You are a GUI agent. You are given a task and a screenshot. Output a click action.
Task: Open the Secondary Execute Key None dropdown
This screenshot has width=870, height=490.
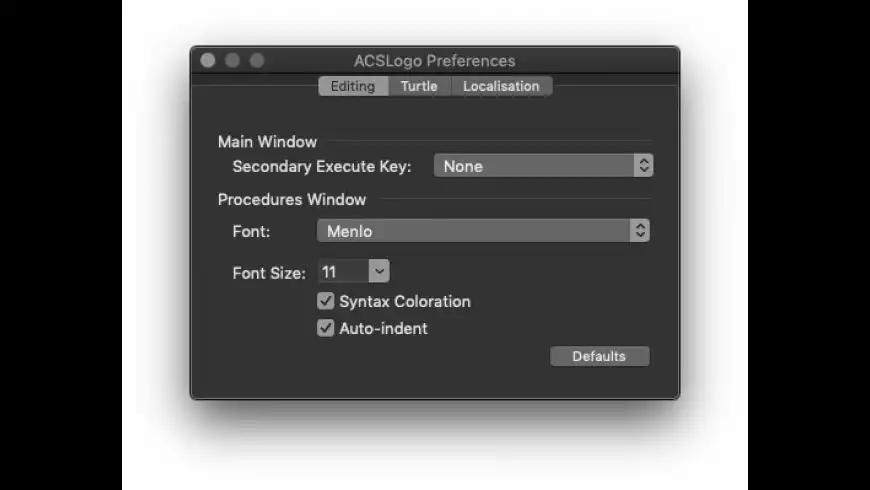[543, 165]
